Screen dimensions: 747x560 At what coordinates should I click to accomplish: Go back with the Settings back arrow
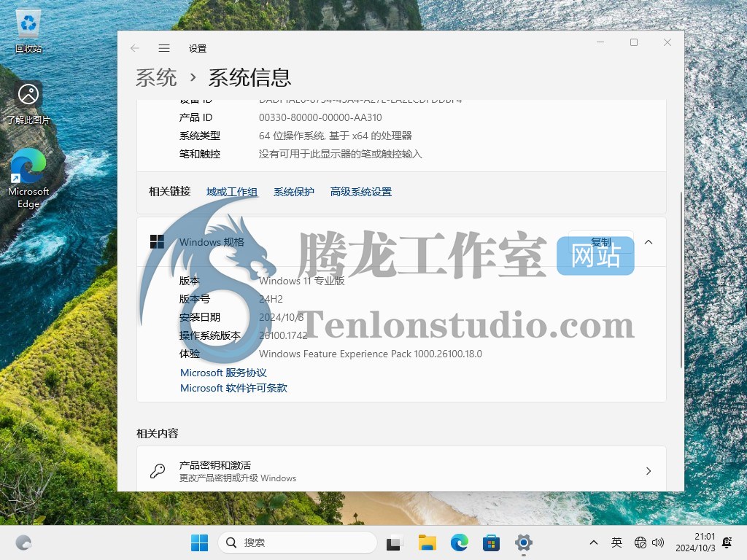(135, 48)
